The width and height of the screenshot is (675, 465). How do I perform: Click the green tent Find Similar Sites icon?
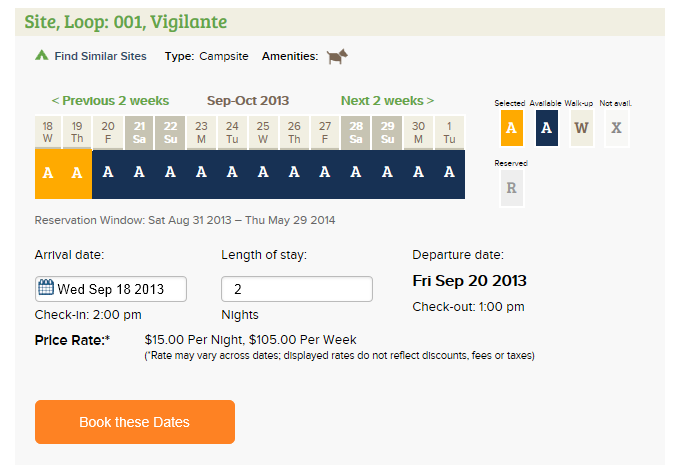click(42, 55)
